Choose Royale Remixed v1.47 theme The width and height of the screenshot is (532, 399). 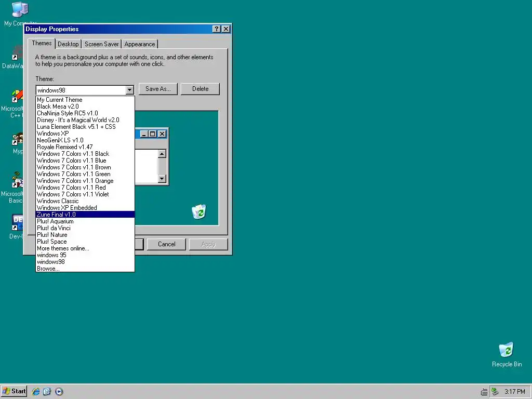[85, 147]
